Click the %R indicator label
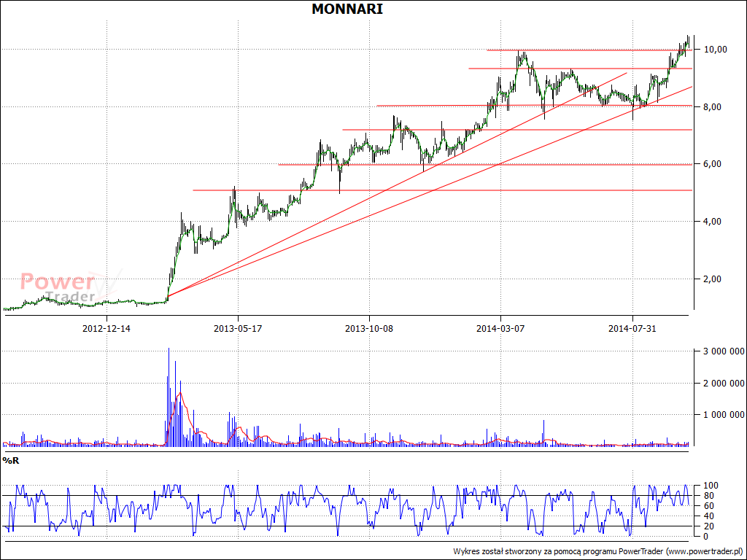The height and width of the screenshot is (560, 747). click(x=10, y=461)
